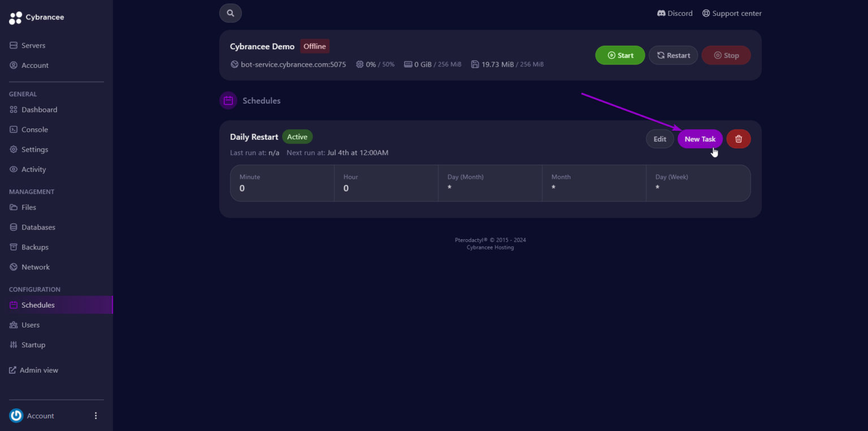This screenshot has height=431, width=868.
Task: Open Settings with the gear icon
Action: (x=13, y=149)
